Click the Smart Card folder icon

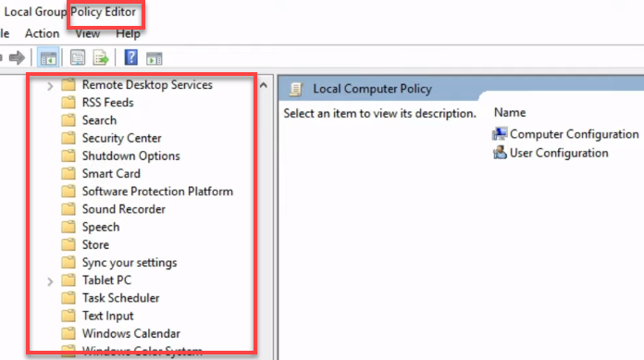tap(68, 173)
